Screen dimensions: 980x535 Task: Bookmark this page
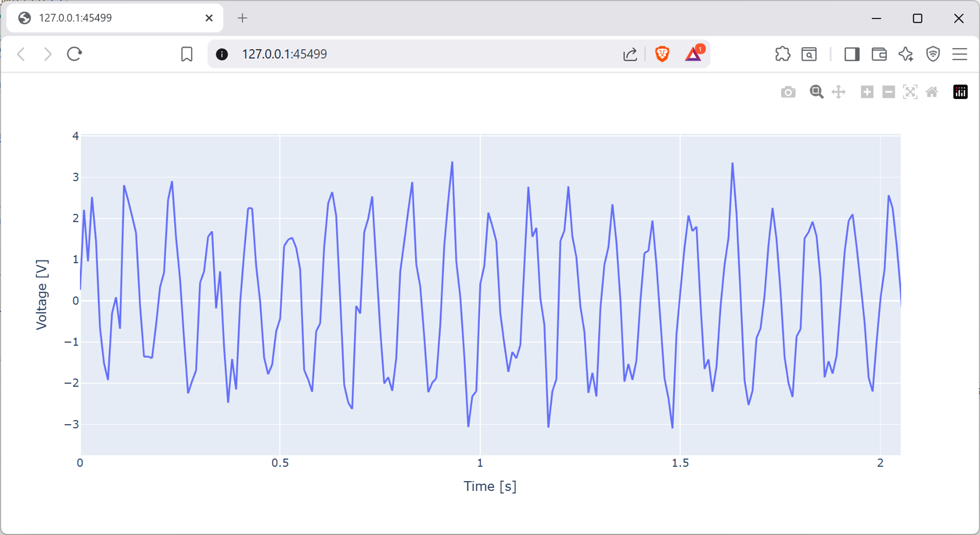click(187, 54)
